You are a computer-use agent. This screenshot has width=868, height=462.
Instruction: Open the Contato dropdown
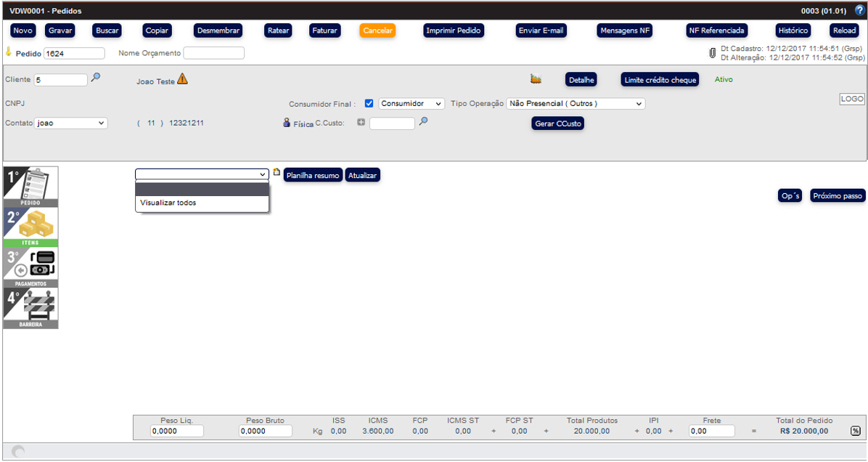coord(70,123)
